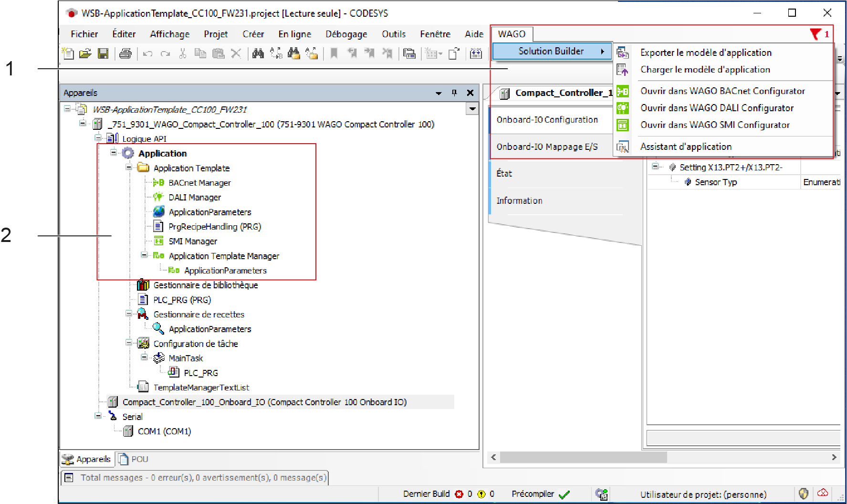Image resolution: width=847 pixels, height=504 pixels.
Task: Collapse the MainTask node
Action: click(144, 357)
